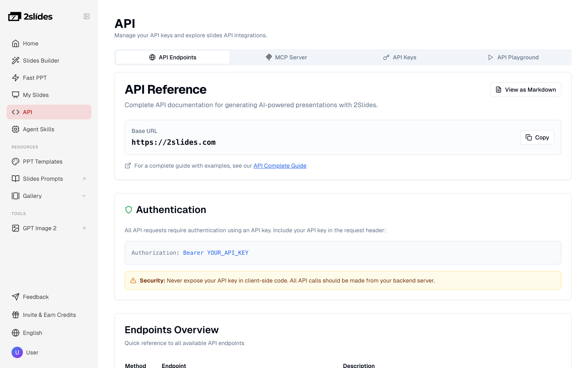Change language from English
This screenshot has width=588, height=368.
(49, 333)
